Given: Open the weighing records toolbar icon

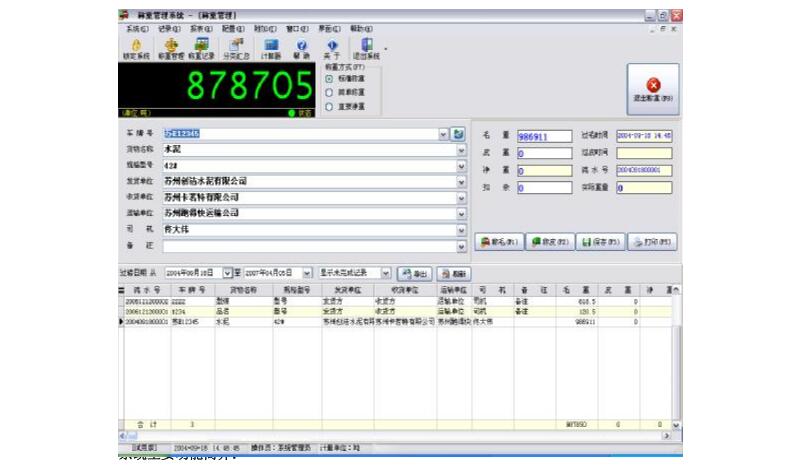Looking at the screenshot, I should coord(202,49).
